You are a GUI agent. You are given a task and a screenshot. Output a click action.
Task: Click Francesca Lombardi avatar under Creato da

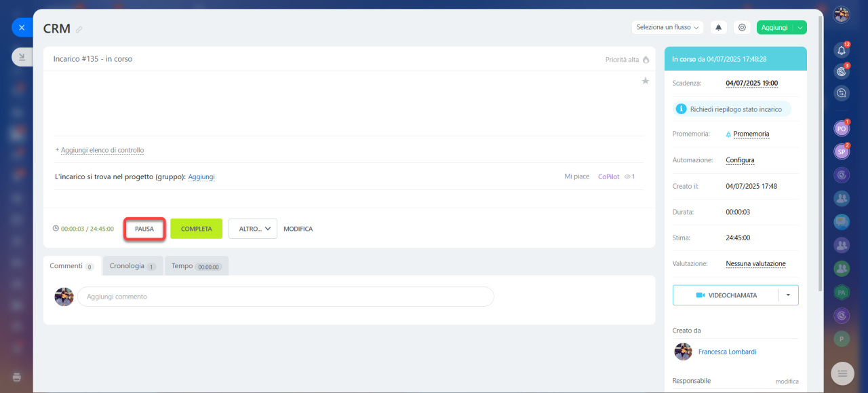[x=683, y=352]
